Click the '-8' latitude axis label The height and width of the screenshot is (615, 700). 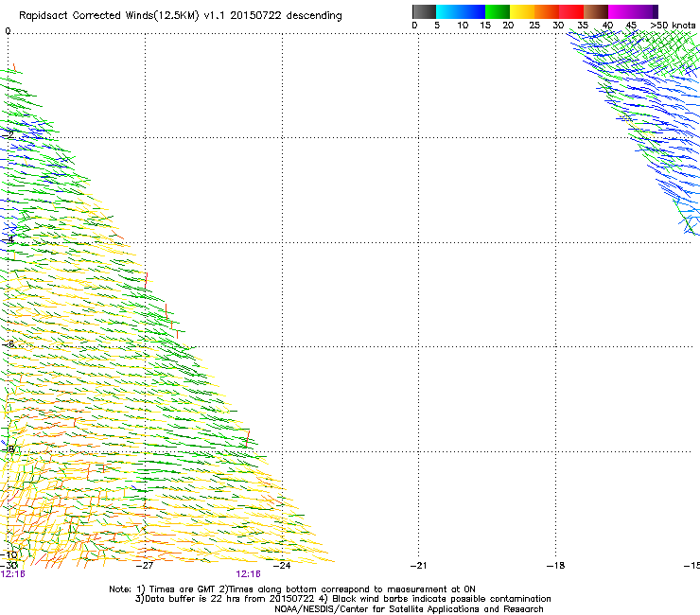tap(8, 448)
